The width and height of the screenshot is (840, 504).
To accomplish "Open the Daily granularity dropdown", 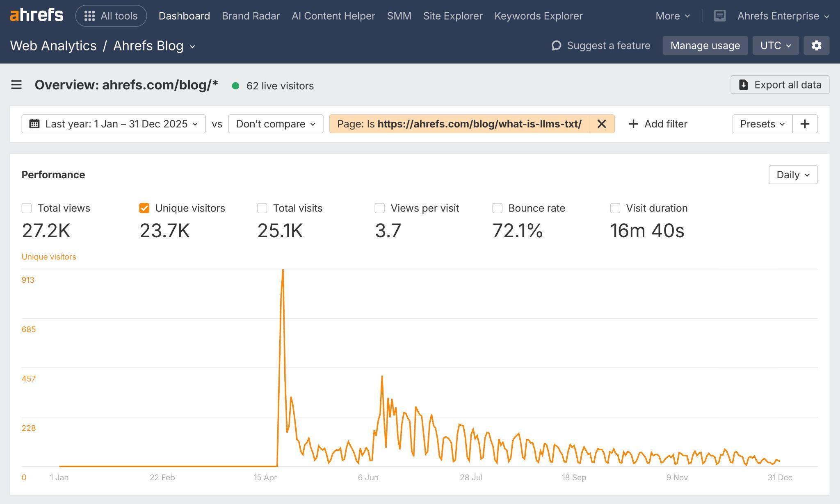I will click(792, 175).
